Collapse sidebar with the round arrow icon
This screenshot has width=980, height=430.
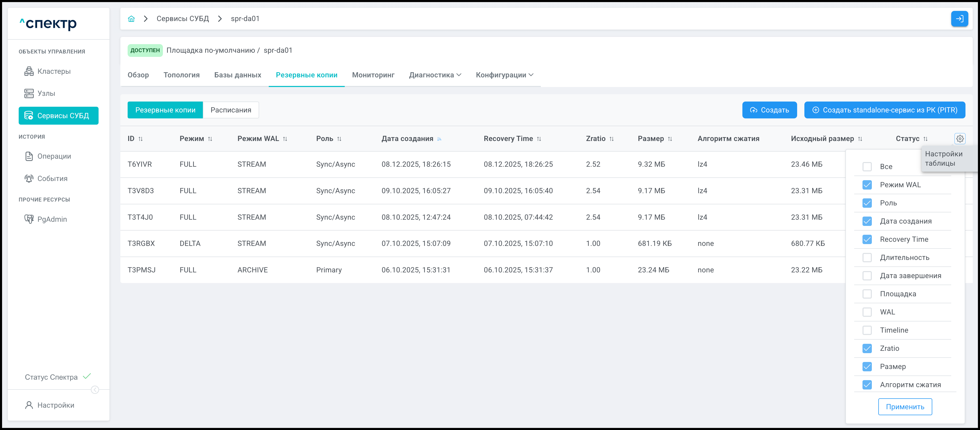point(95,390)
